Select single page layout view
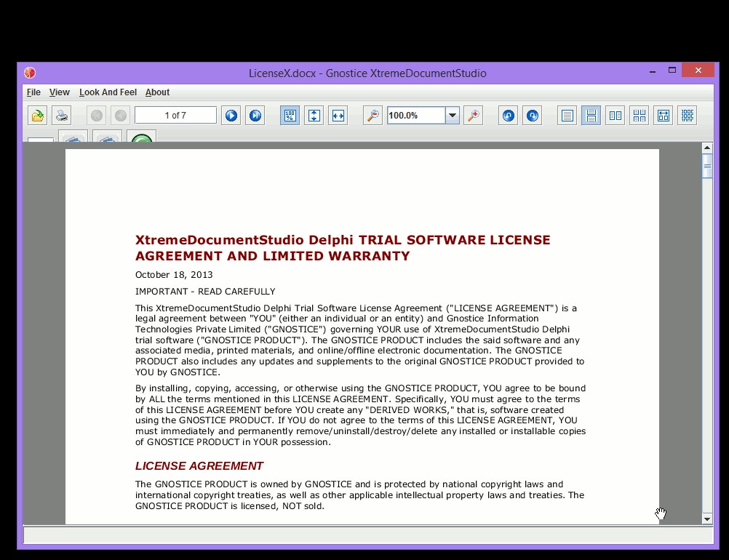Viewport: 729px width, 560px height. click(x=567, y=116)
